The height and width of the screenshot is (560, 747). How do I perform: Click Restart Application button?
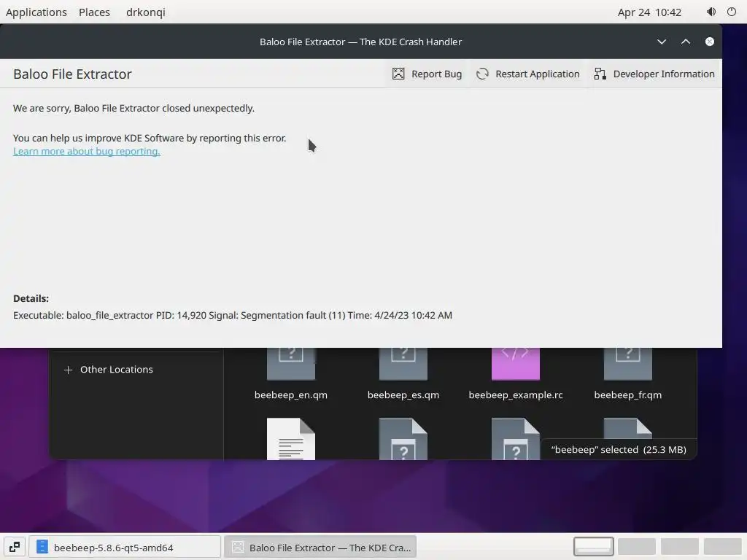coord(528,74)
